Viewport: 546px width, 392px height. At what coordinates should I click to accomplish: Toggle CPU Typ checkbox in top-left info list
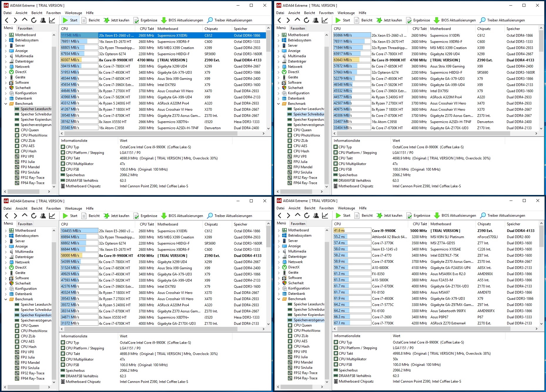tap(63, 147)
